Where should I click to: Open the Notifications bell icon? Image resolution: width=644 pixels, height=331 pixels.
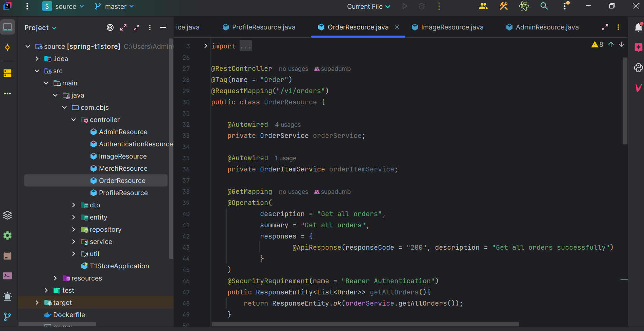click(638, 27)
